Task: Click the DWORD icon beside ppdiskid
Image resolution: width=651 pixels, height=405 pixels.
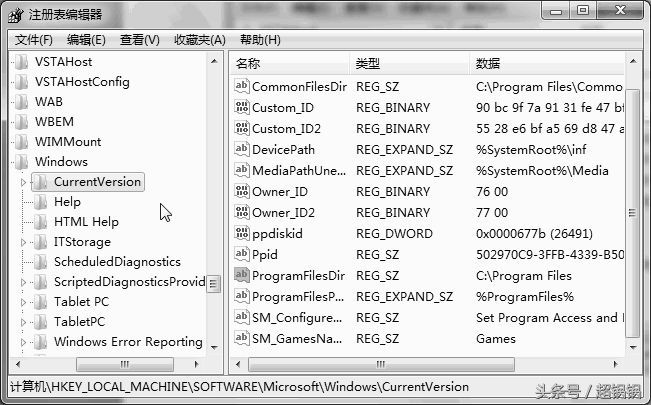Action: click(x=242, y=233)
